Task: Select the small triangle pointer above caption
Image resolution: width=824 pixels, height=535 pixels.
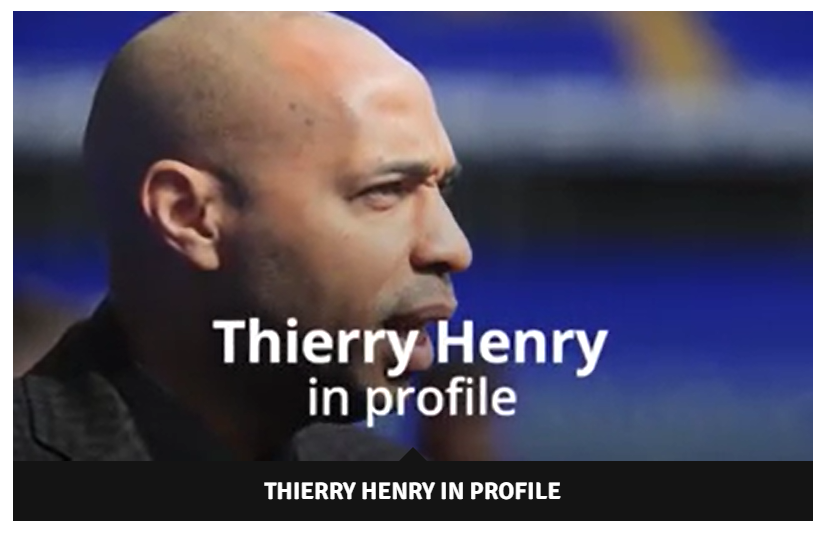Action: [x=413, y=454]
